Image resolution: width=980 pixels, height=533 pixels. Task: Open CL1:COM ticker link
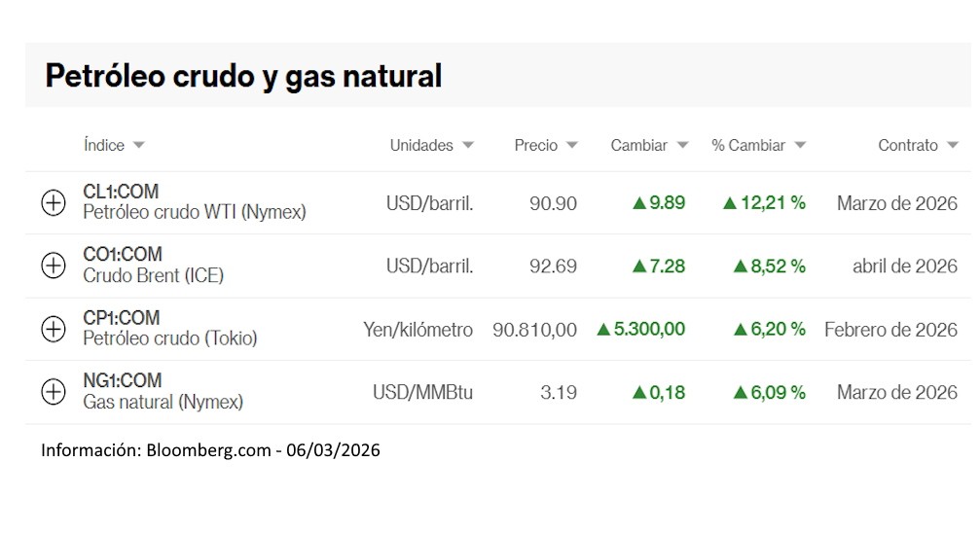coord(121,192)
